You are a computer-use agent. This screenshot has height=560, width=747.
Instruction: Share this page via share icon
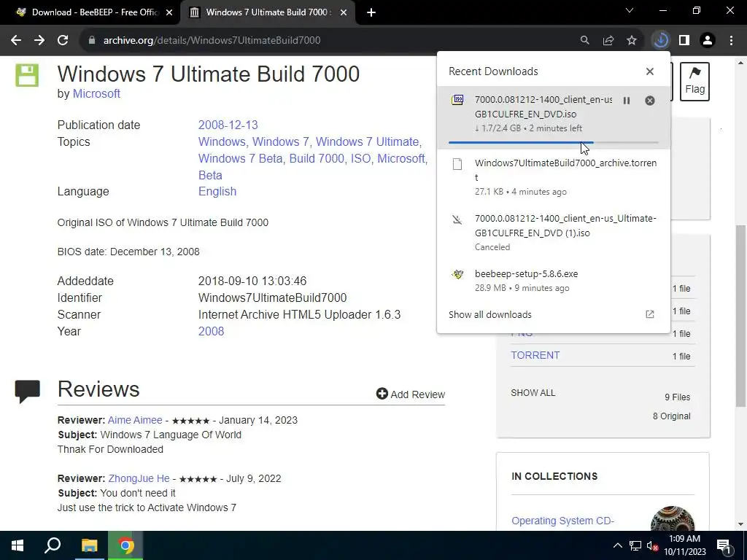tap(608, 41)
